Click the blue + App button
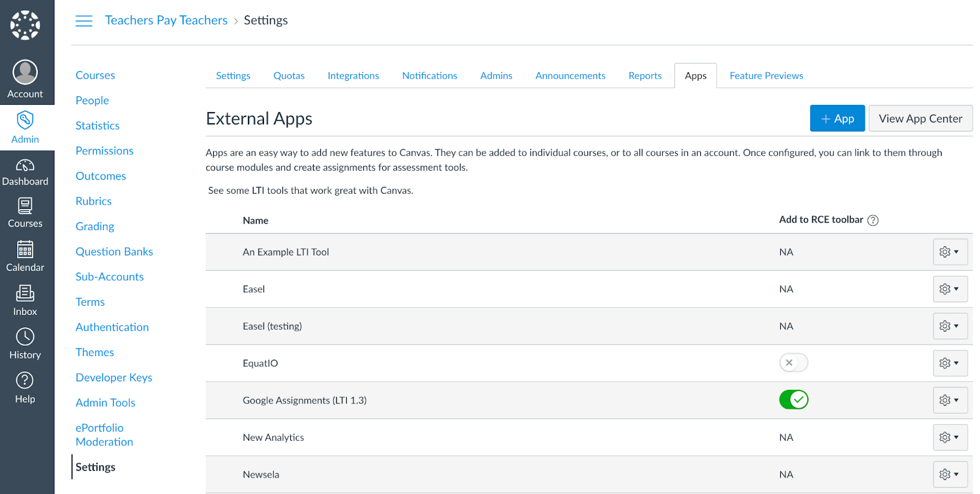Screen dimensions: 980x494 [x=837, y=118]
